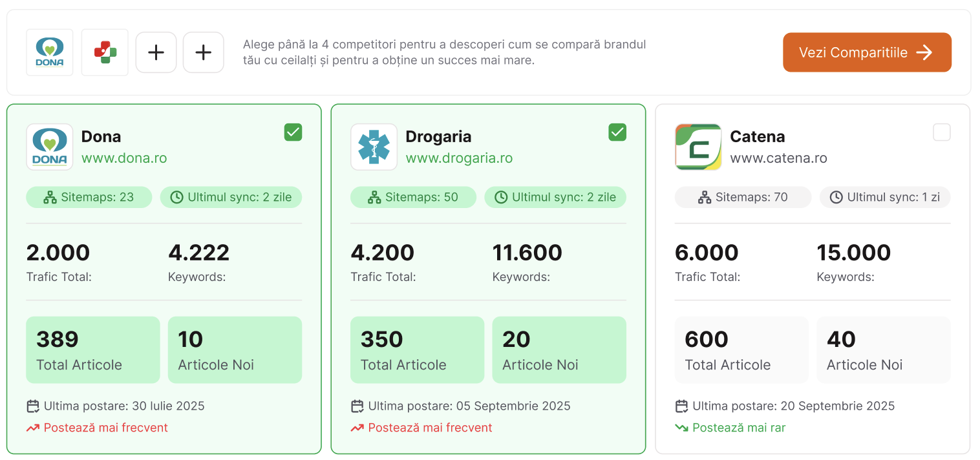
Task: Add a third competitor with first plus button
Action: (x=156, y=52)
